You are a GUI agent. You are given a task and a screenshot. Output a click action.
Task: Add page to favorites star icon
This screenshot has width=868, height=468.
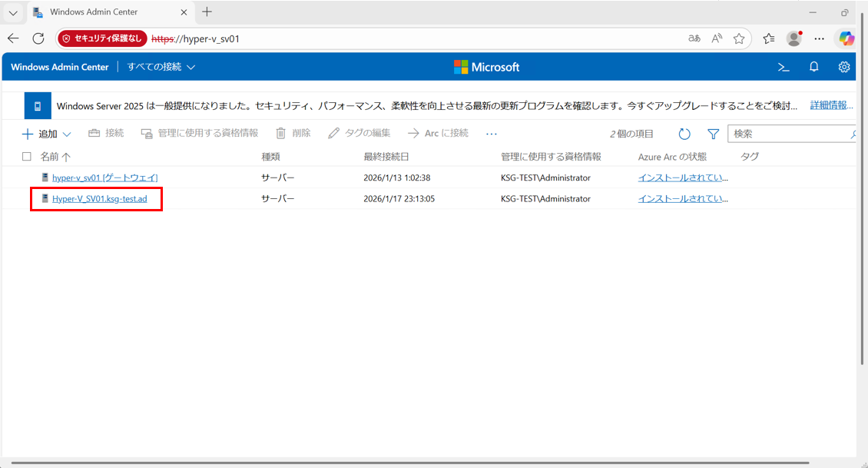[x=739, y=38]
